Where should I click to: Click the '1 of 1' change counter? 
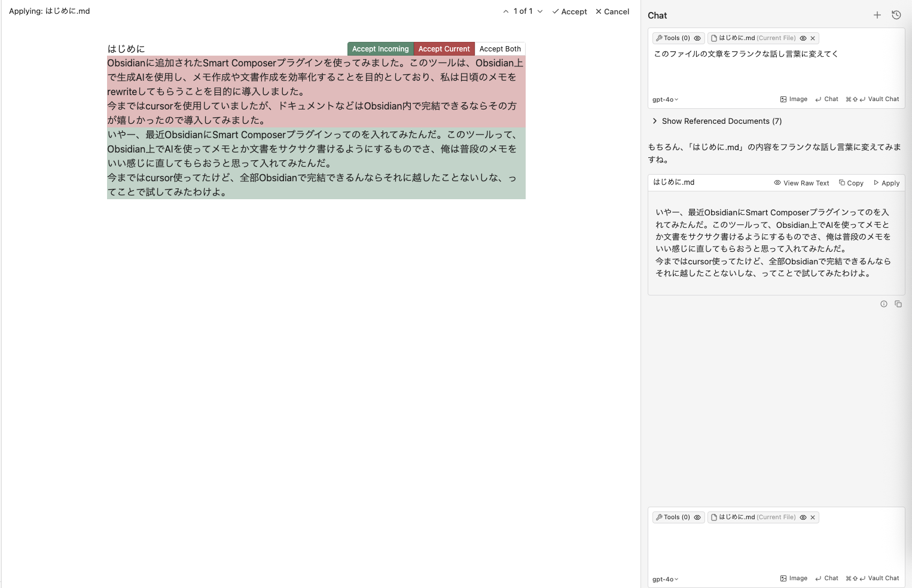[x=523, y=11]
